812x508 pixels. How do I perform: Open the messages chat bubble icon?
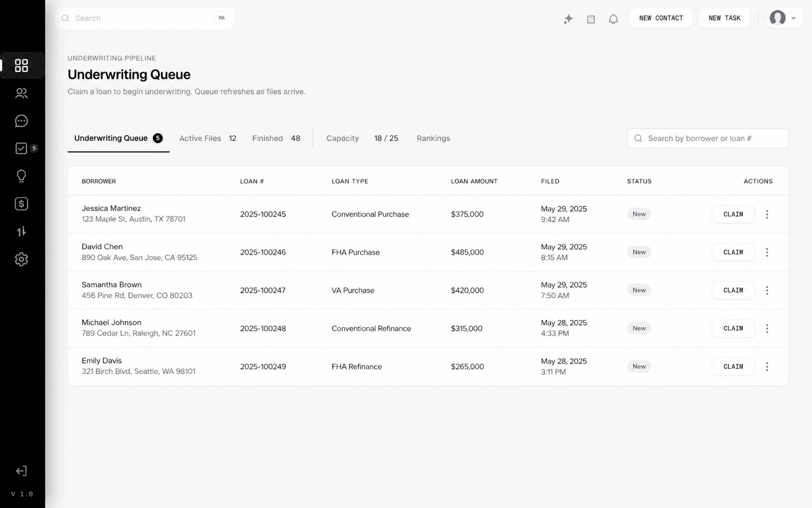click(22, 121)
